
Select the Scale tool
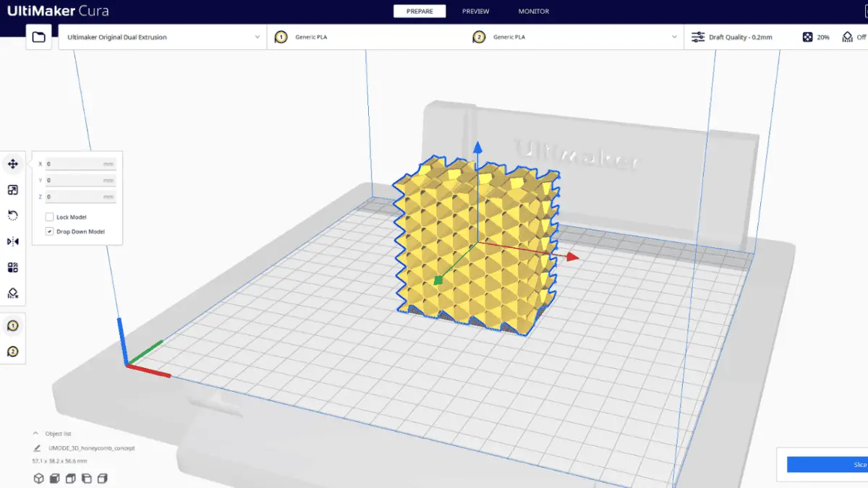click(x=13, y=189)
